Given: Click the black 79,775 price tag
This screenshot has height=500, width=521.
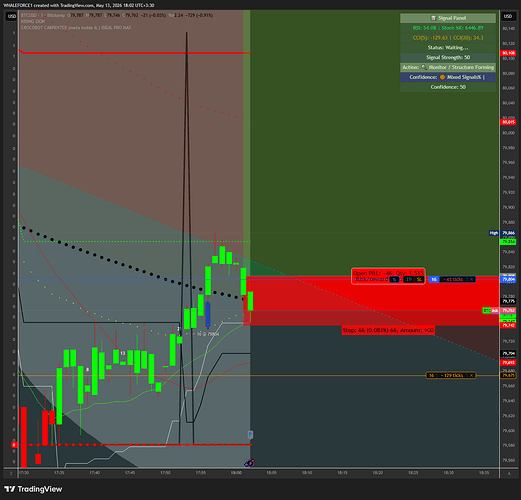Looking at the screenshot, I should point(508,301).
